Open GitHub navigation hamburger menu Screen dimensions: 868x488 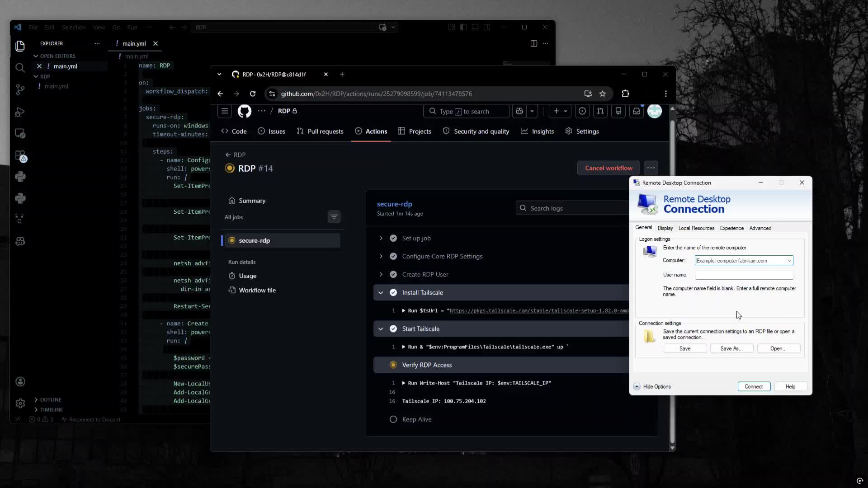(x=225, y=111)
